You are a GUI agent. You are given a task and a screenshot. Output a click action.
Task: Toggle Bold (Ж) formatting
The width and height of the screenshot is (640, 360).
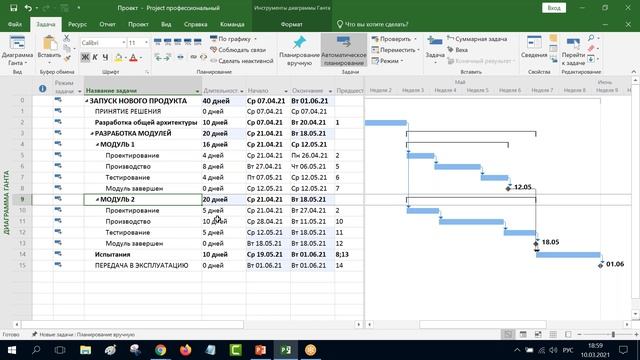(x=85, y=58)
